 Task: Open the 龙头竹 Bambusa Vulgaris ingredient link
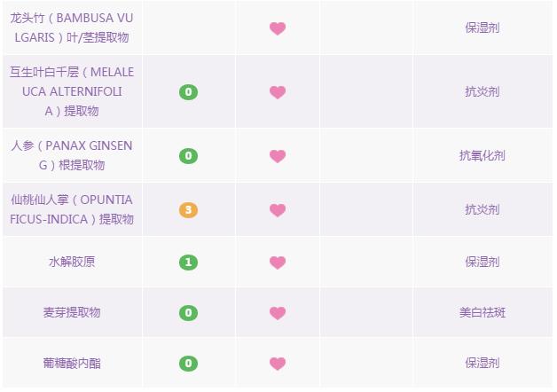click(72, 28)
